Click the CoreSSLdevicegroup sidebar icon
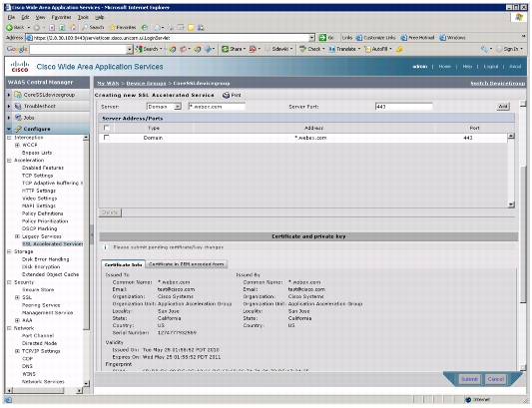 click(x=18, y=95)
